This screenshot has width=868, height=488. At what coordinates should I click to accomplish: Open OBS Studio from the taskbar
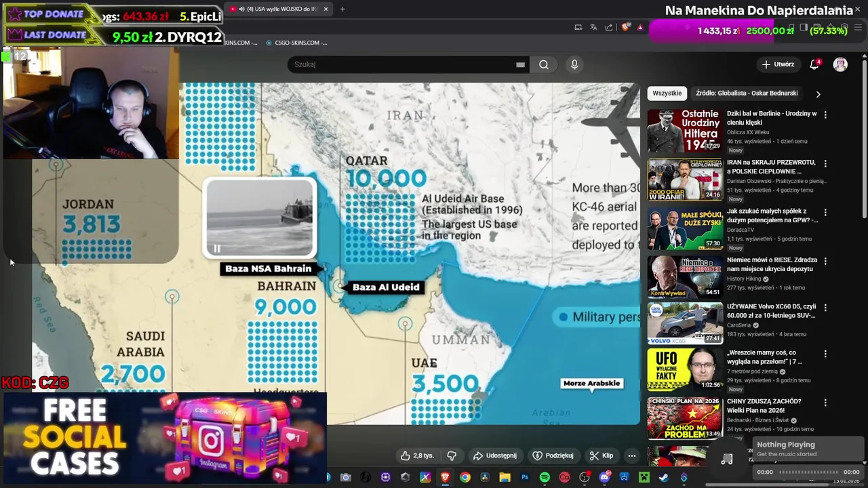tap(585, 477)
